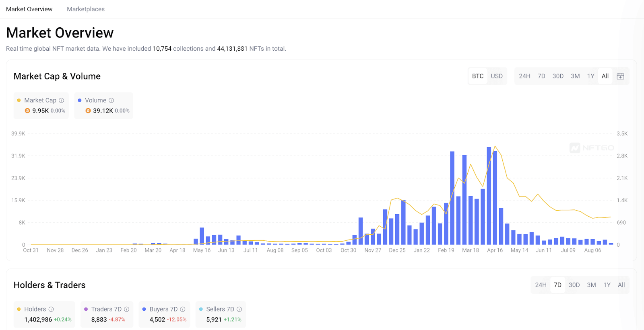Viewport: 644px width, 330px height.
Task: Toggle Volume series in chart legend
Action: [x=95, y=100]
